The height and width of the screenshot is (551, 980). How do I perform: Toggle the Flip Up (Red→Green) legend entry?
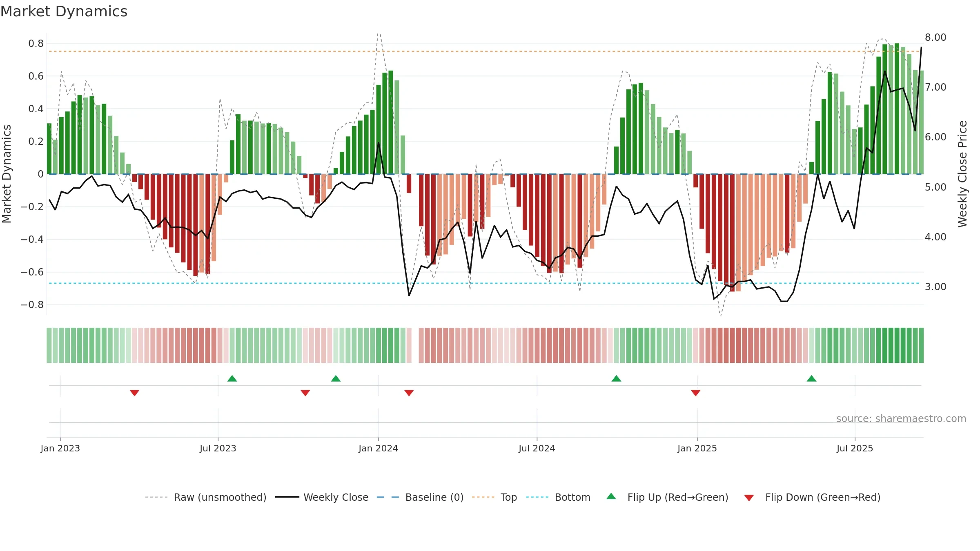667,497
